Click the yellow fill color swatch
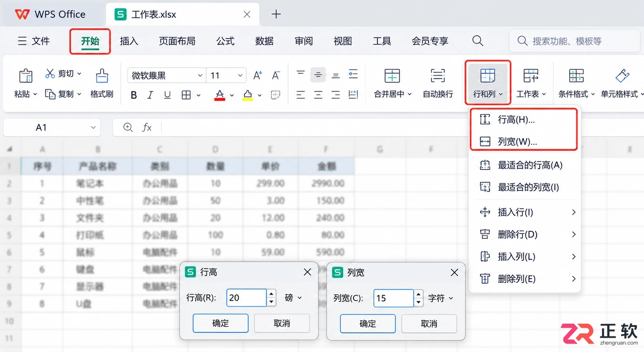This screenshot has width=644, height=352. pos(248,95)
